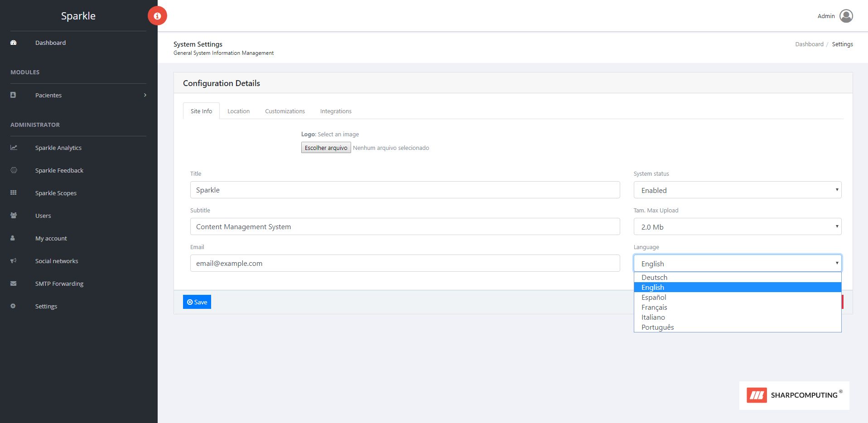Switch to the Location tab
Image resolution: width=868 pixels, height=423 pixels.
238,111
